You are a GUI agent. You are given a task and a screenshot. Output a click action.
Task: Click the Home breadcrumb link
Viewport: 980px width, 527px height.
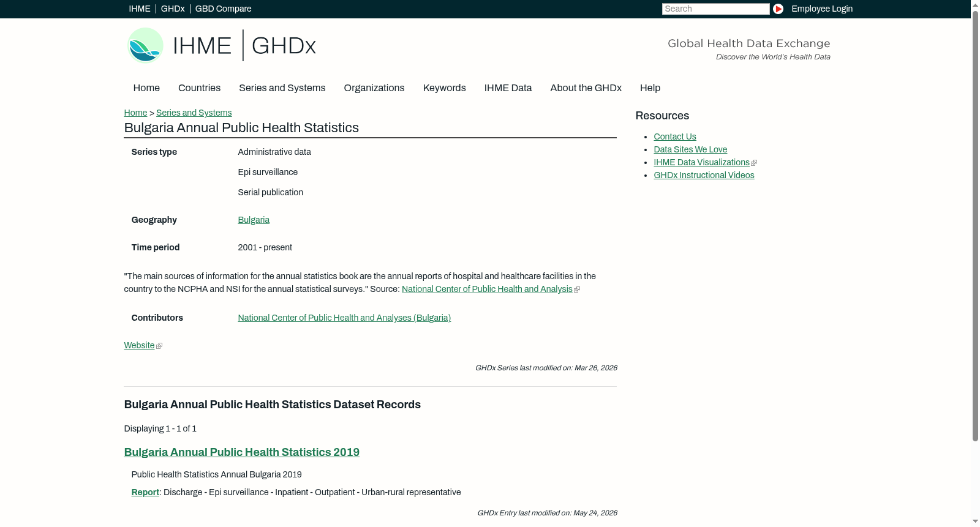(135, 113)
